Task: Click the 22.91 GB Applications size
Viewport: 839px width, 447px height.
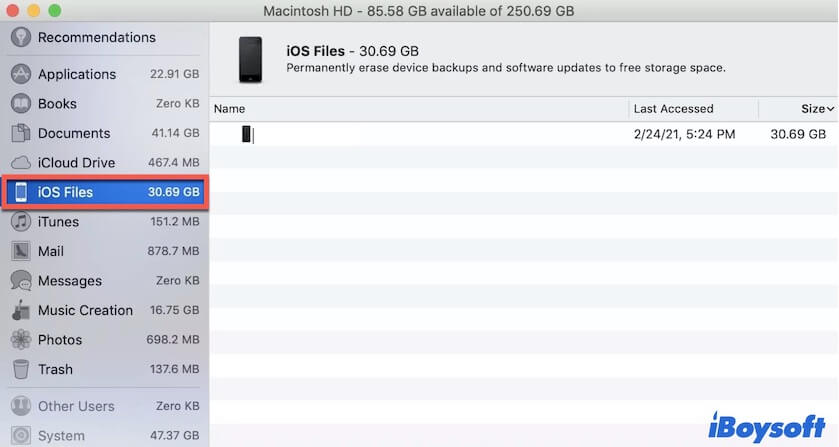Action: click(x=174, y=74)
